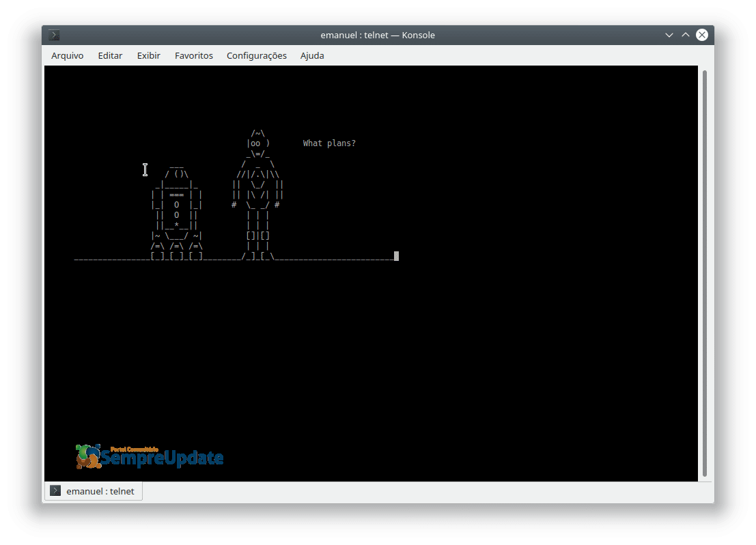Minimize the Konsole window via the down chevron
The image size is (756, 545).
click(x=669, y=36)
